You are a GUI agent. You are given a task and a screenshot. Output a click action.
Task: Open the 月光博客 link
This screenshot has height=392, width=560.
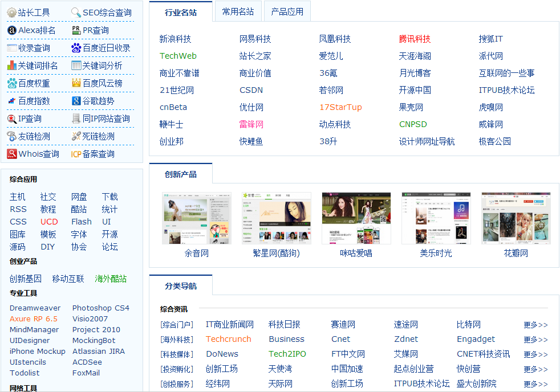(415, 73)
